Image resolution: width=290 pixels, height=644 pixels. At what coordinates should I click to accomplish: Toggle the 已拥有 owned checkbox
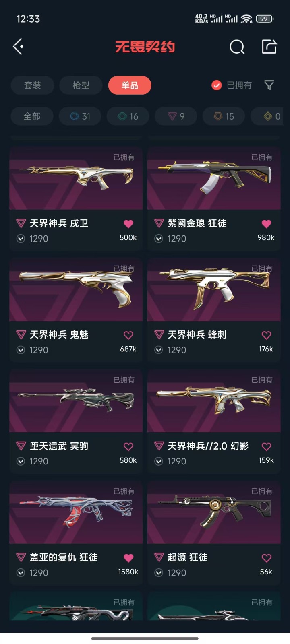217,85
